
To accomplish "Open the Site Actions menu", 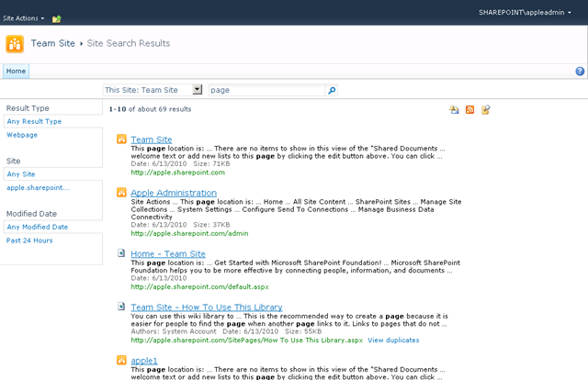I will pos(23,18).
